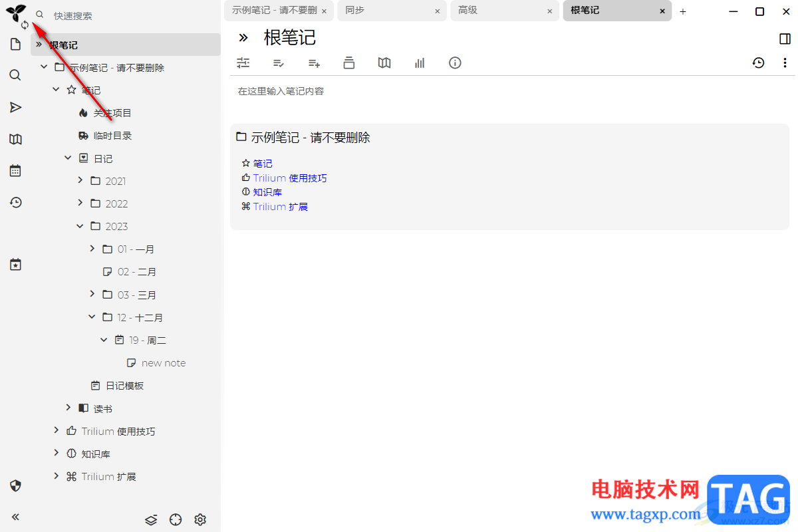Expand the 知识库 tree node
Viewport: 798px width, 532px height.
pos(56,454)
